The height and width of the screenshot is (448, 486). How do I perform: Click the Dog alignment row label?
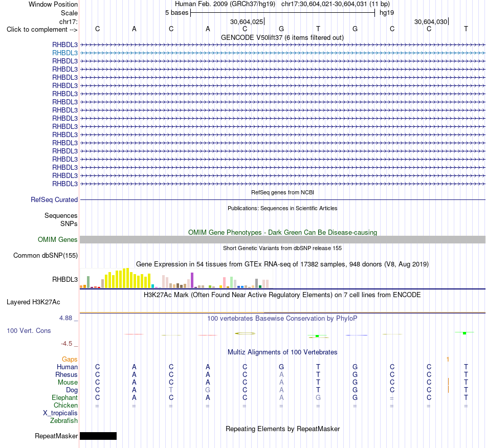(72, 390)
